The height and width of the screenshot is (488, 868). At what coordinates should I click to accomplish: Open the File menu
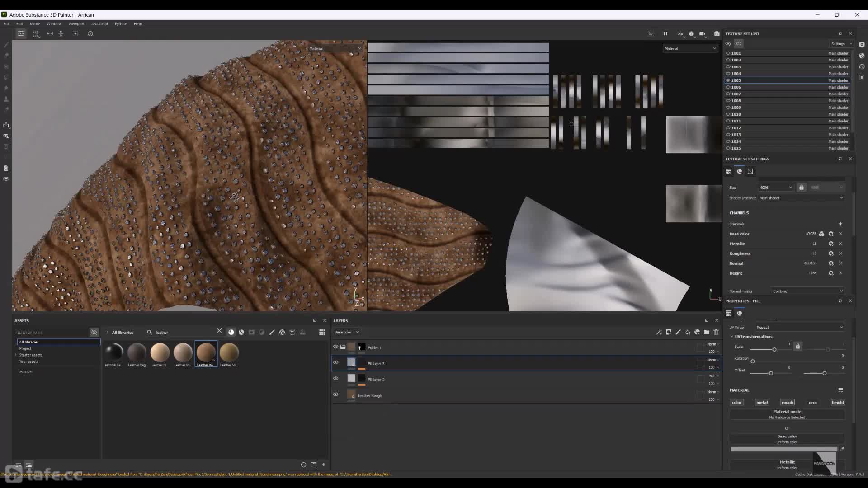coord(6,24)
